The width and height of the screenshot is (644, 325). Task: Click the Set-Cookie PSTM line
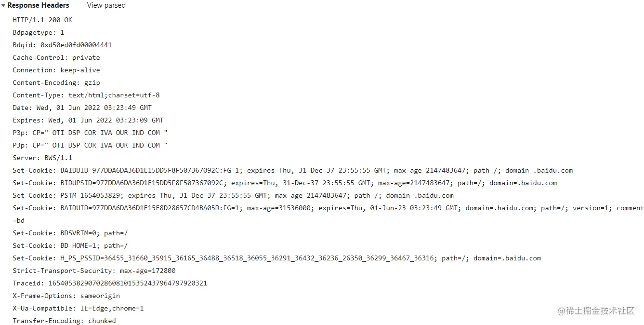[x=233, y=195]
